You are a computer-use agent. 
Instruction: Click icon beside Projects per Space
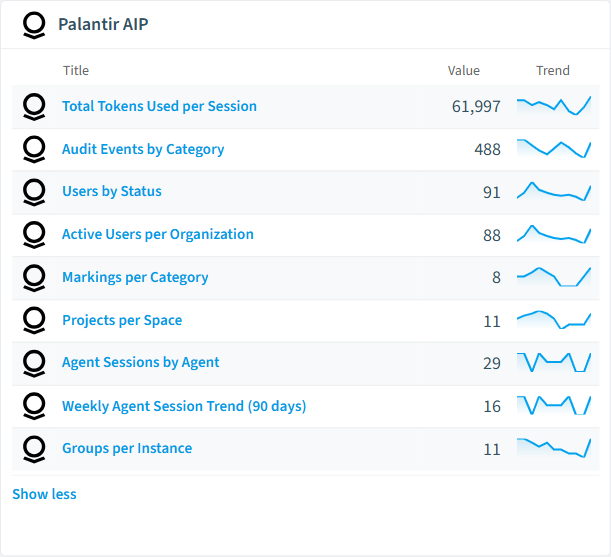[x=34, y=320]
